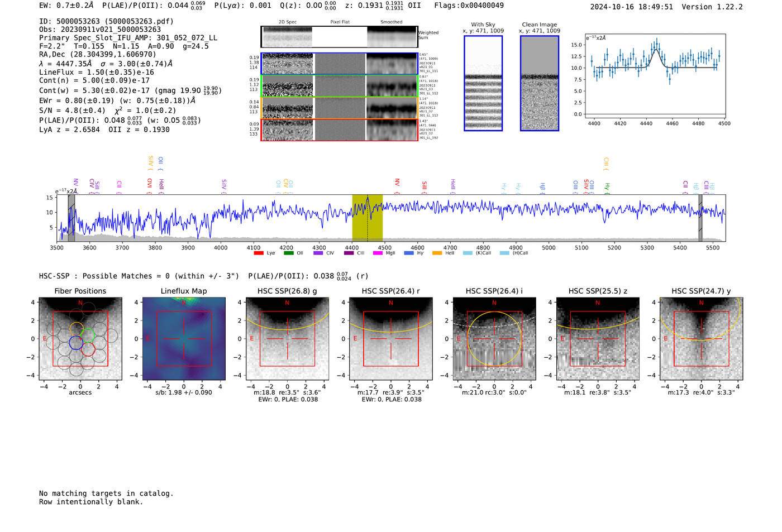The image size is (782, 532).
Task: Click the arcsecs axis label
Action: [80, 392]
